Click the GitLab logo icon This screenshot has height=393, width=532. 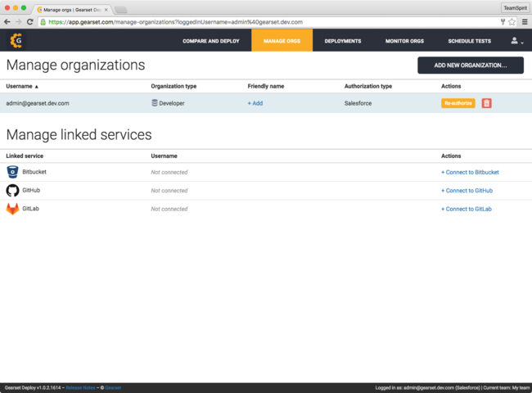tap(12, 209)
